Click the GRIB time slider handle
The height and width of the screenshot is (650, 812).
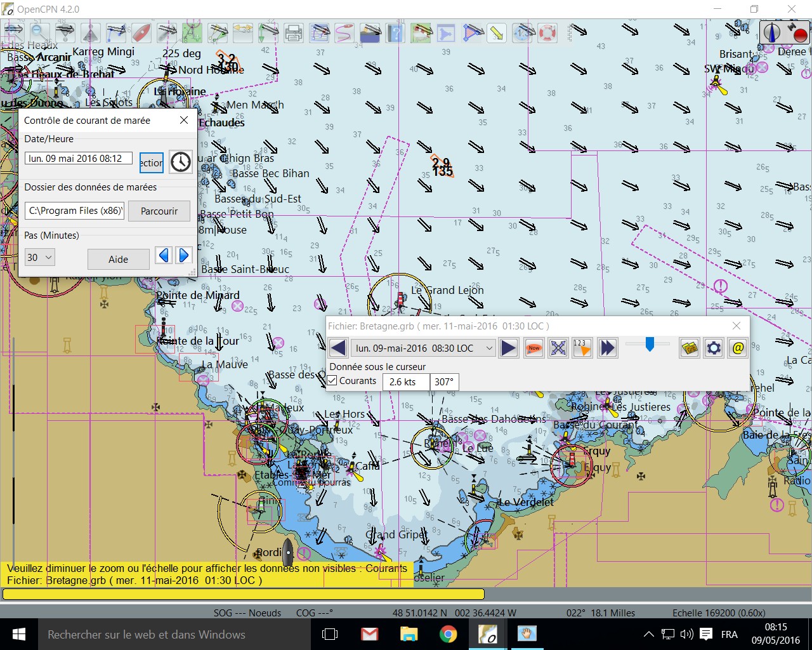point(650,344)
